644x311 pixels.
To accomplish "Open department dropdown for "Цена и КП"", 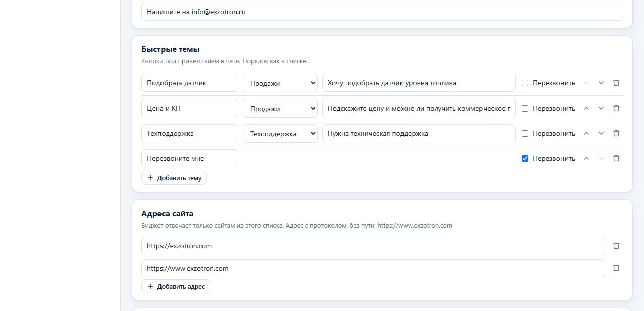I will click(280, 109).
